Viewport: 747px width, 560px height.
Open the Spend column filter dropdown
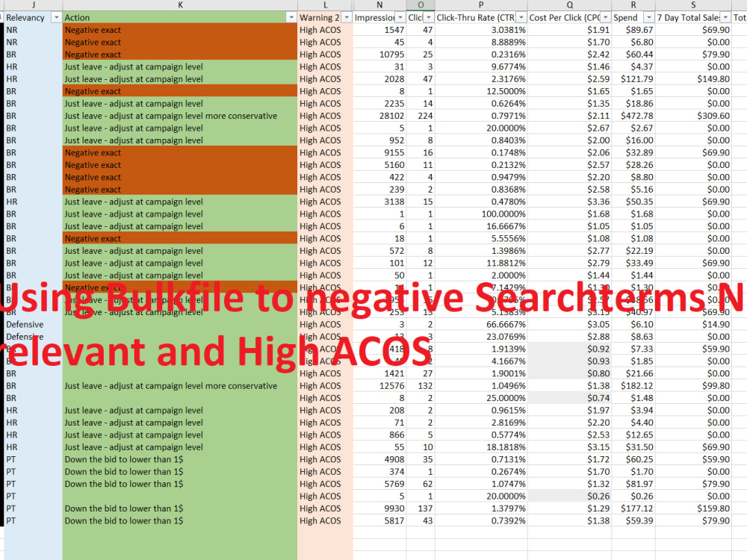tap(649, 18)
